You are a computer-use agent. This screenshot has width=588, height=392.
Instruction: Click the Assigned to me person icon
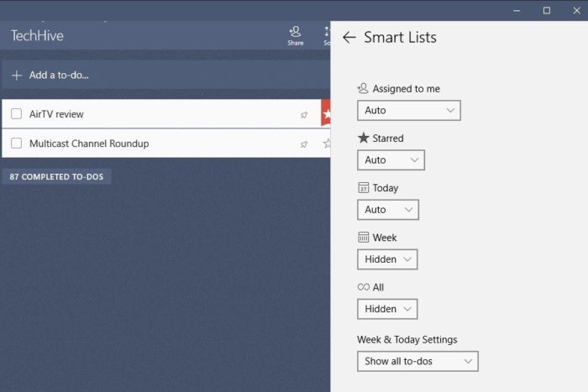pos(363,88)
